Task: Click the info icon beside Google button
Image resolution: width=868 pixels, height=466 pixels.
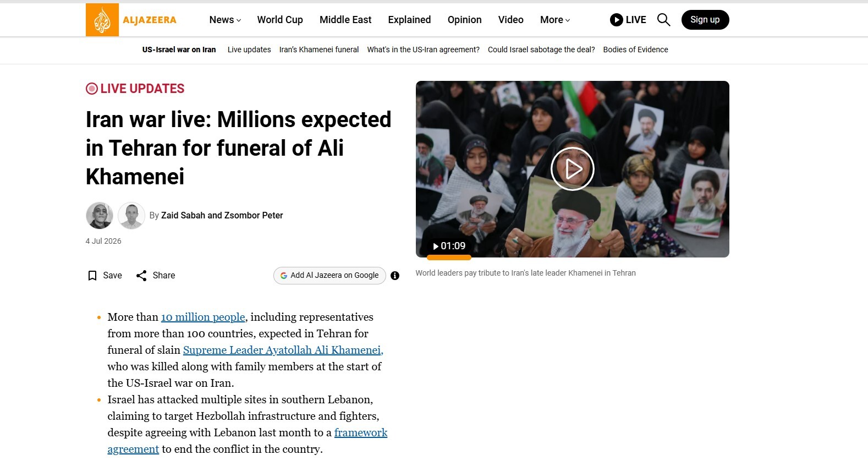Action: pyautogui.click(x=395, y=276)
